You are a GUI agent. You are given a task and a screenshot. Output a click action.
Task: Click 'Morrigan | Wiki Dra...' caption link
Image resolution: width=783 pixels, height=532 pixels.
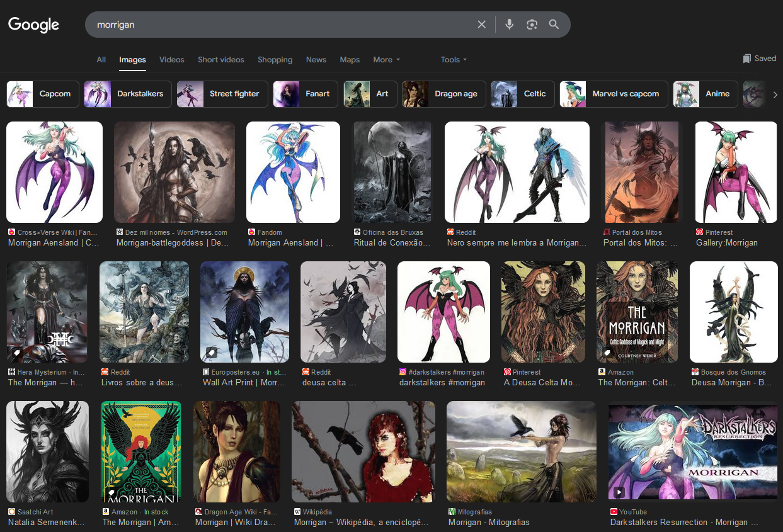[x=236, y=523]
